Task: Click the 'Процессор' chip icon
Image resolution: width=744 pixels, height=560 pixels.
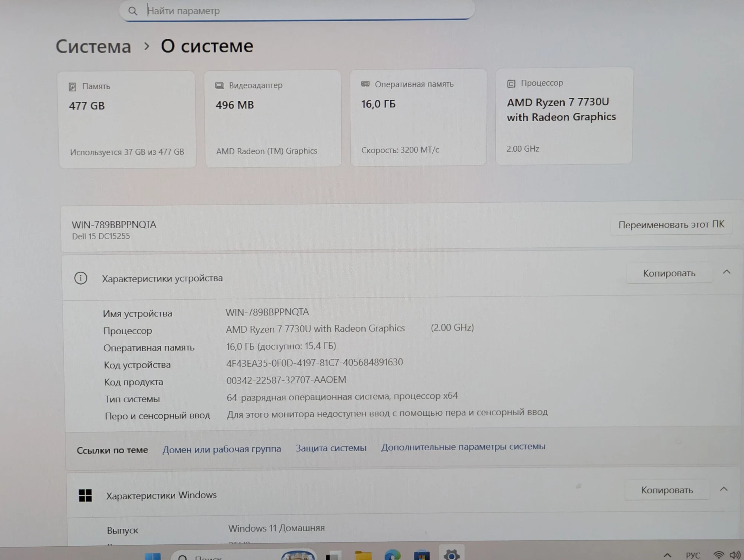Action: [511, 84]
